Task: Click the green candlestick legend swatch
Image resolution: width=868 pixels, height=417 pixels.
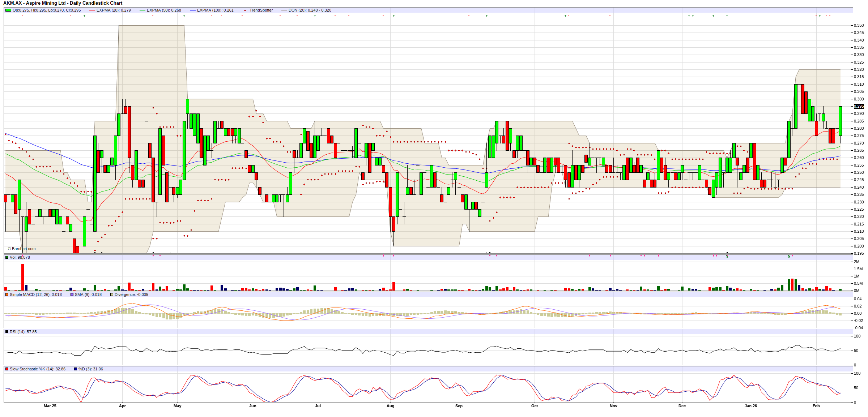Action: (8, 10)
